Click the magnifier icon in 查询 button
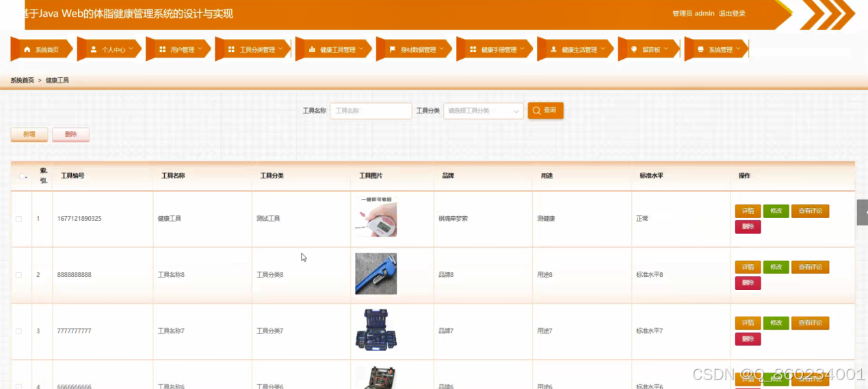This screenshot has width=868, height=389. 536,110
